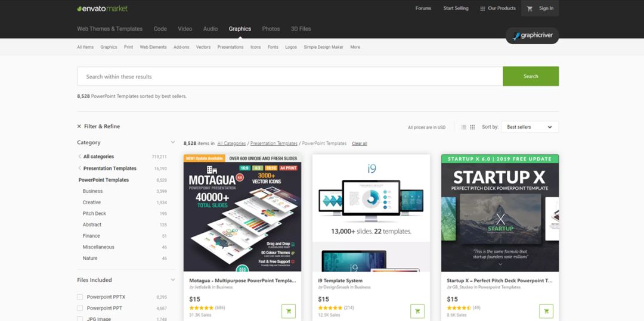The width and height of the screenshot is (644, 321).
Task: Open the Video marketplace tab
Action: [185, 29]
